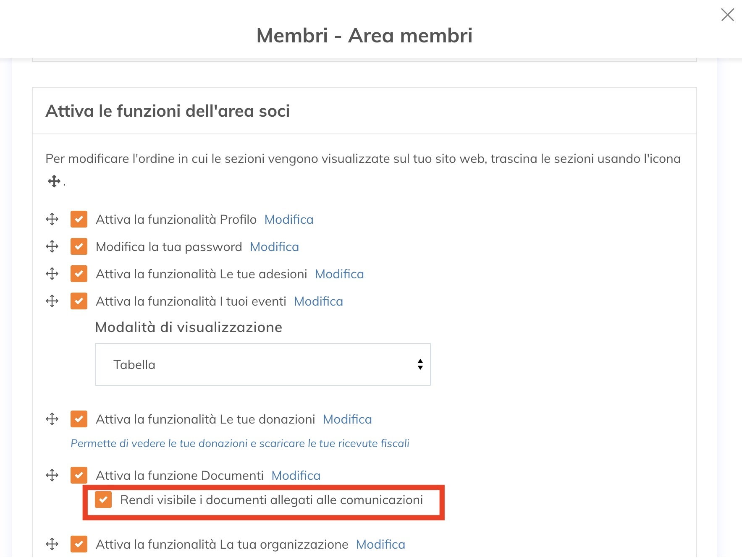Image resolution: width=742 pixels, height=560 pixels.
Task: Open the Modalità di visualizzazione dropdown
Action: 262,364
